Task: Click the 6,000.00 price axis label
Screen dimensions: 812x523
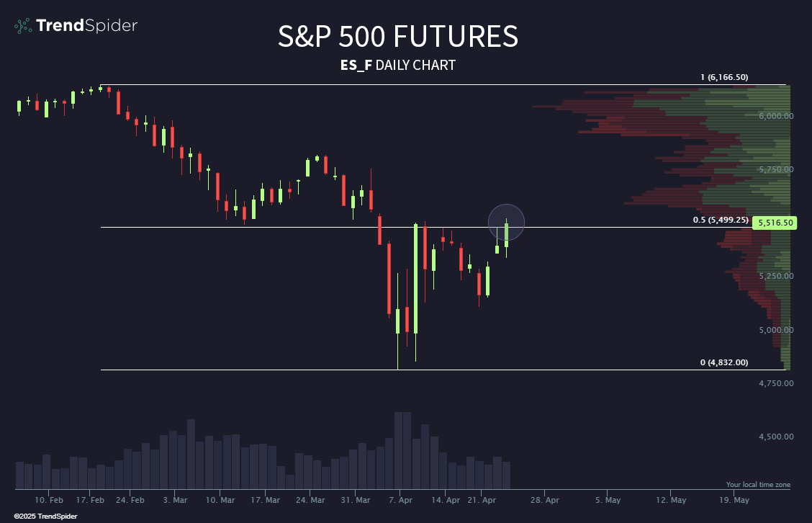Action: click(777, 116)
